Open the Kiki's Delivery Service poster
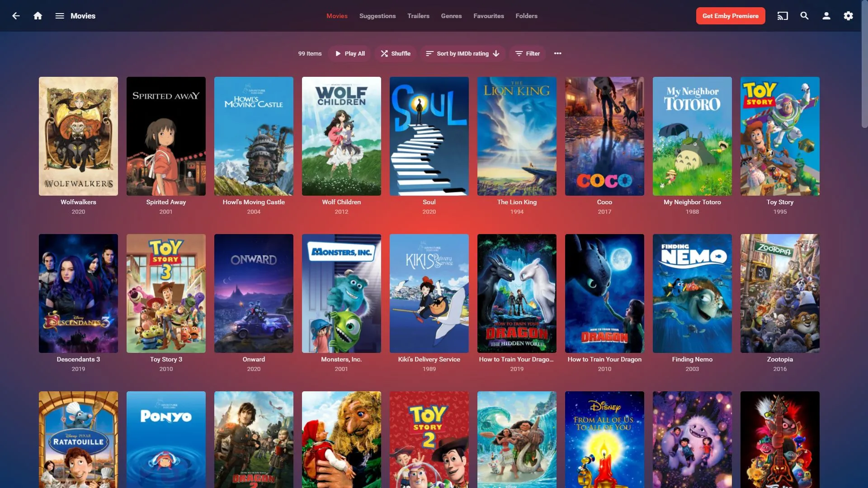The image size is (868, 488). tap(429, 293)
